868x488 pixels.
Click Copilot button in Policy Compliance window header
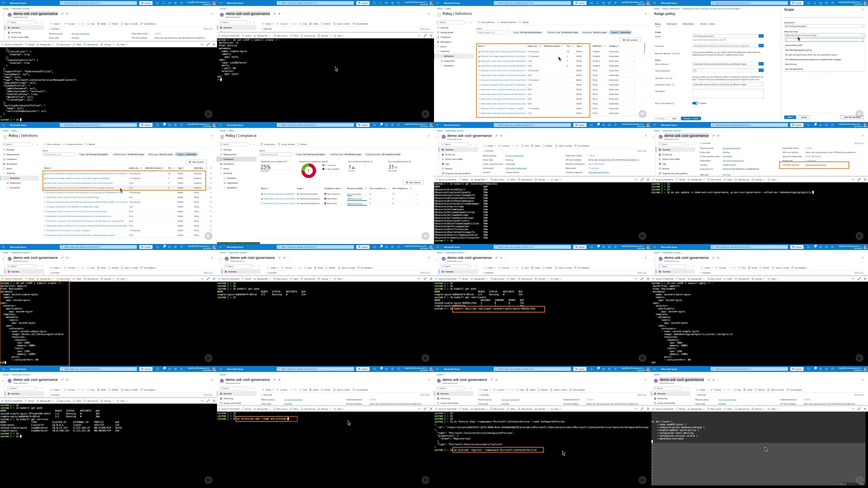pyautogui.click(x=363, y=125)
